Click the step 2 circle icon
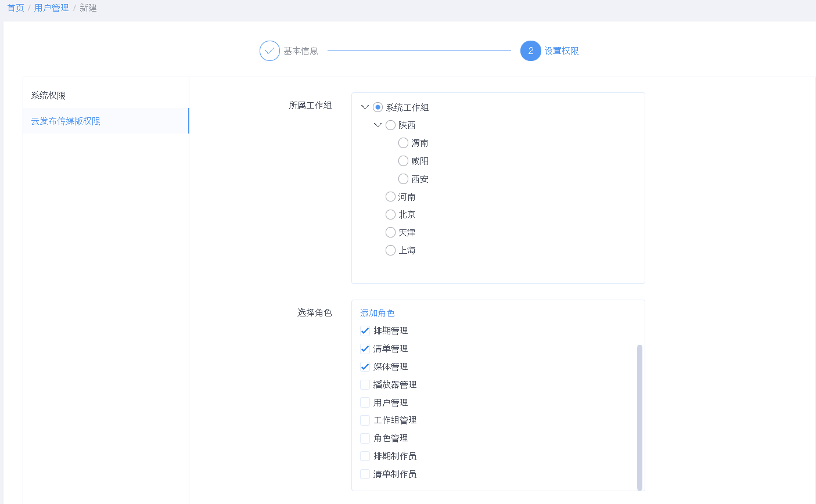The height and width of the screenshot is (504, 816). coord(530,51)
